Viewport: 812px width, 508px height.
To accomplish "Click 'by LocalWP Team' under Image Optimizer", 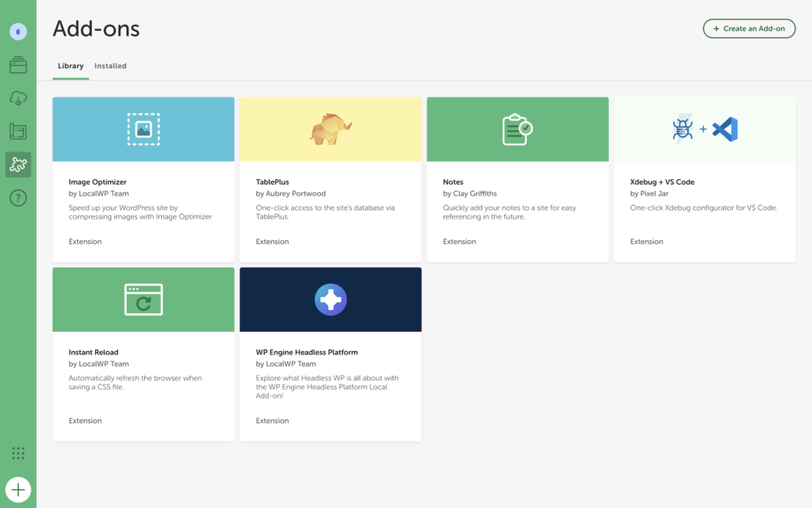I will tap(98, 193).
